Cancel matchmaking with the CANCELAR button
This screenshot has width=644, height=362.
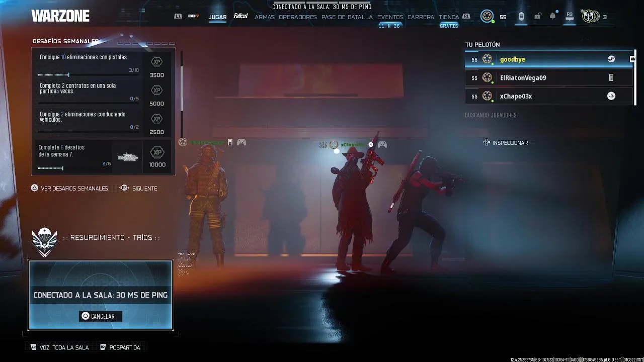coord(100,316)
